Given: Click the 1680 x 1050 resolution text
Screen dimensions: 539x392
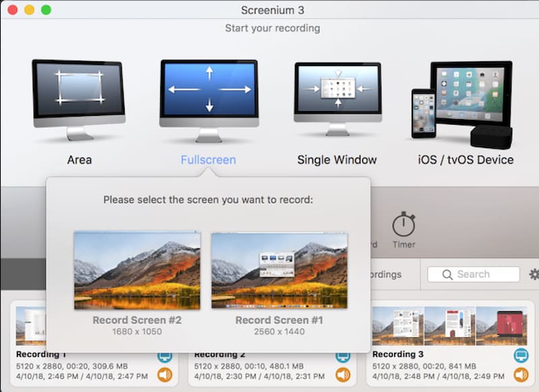Looking at the screenshot, I should (x=137, y=331).
